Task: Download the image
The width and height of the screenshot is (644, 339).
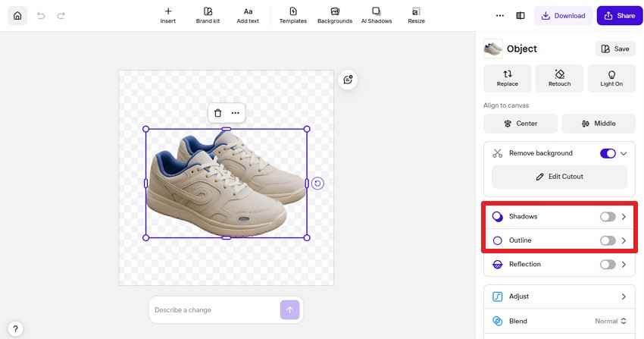Action: [x=563, y=16]
